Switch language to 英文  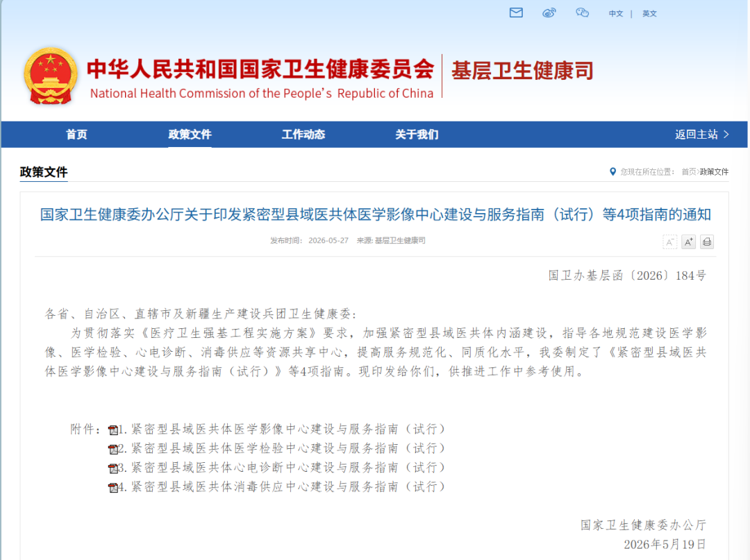[x=649, y=13]
